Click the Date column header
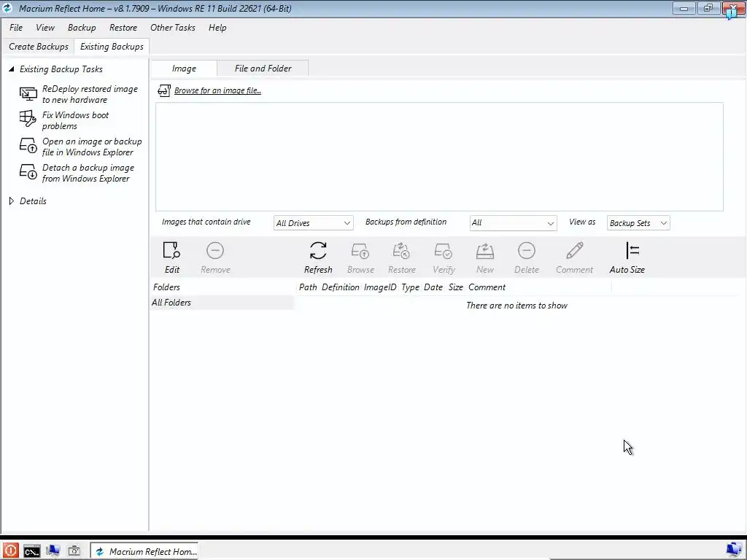747x560 pixels. point(433,287)
